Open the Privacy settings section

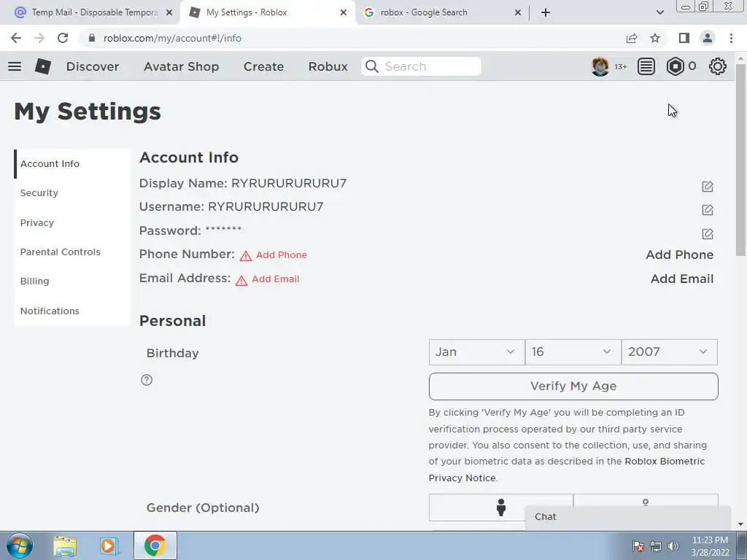click(36, 222)
